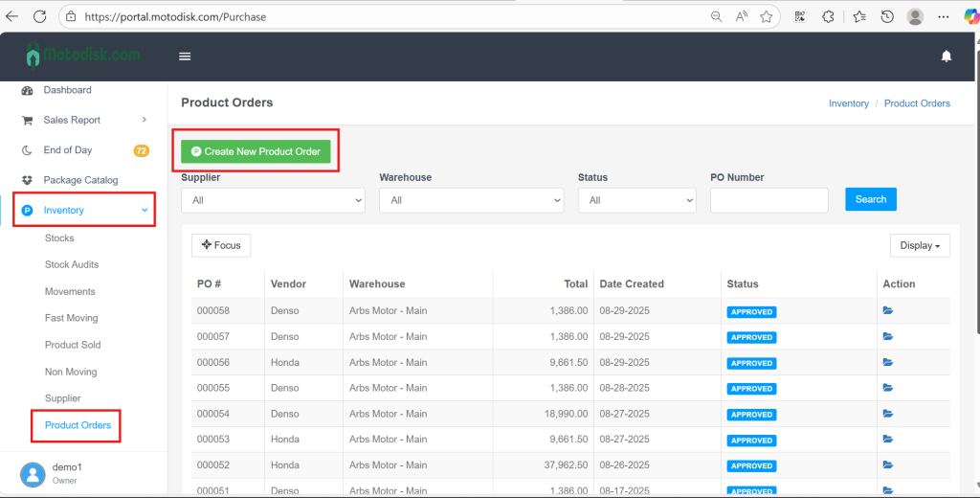Click Create New Product Order button
Image resolution: width=980 pixels, height=498 pixels.
coord(256,151)
